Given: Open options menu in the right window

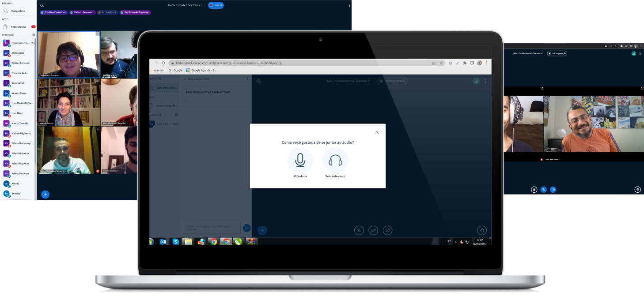Looking at the screenshot, I should coord(640,53).
